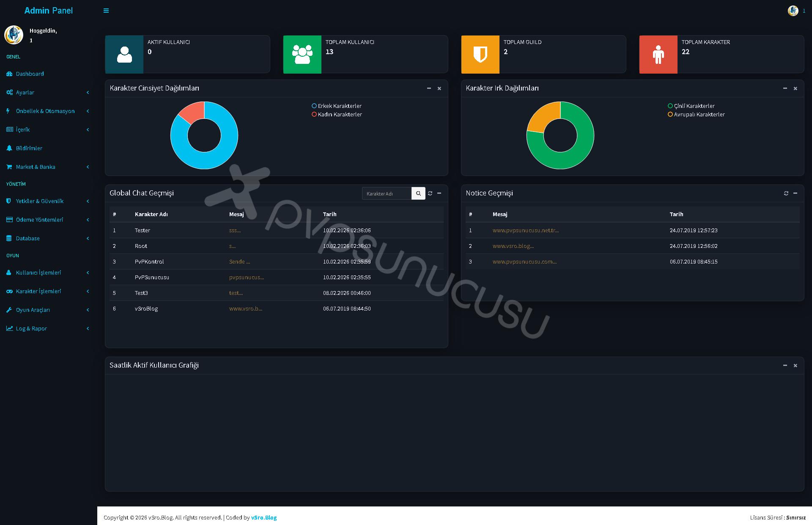This screenshot has width=812, height=525.
Task: Click the Önbellek & Otomasyon bolt icon
Action: [x=8, y=111]
